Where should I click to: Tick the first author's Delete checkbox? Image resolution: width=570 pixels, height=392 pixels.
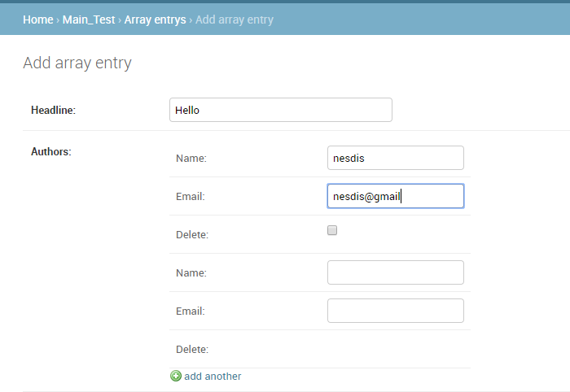[x=332, y=230]
